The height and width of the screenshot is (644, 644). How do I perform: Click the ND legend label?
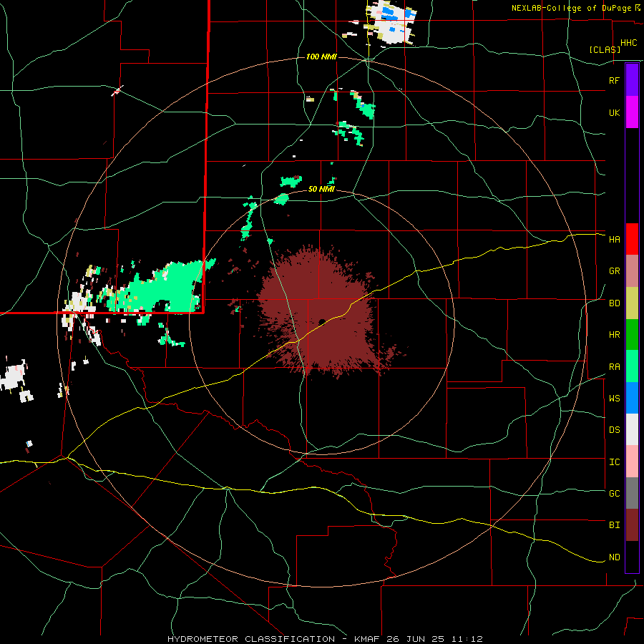(x=614, y=557)
